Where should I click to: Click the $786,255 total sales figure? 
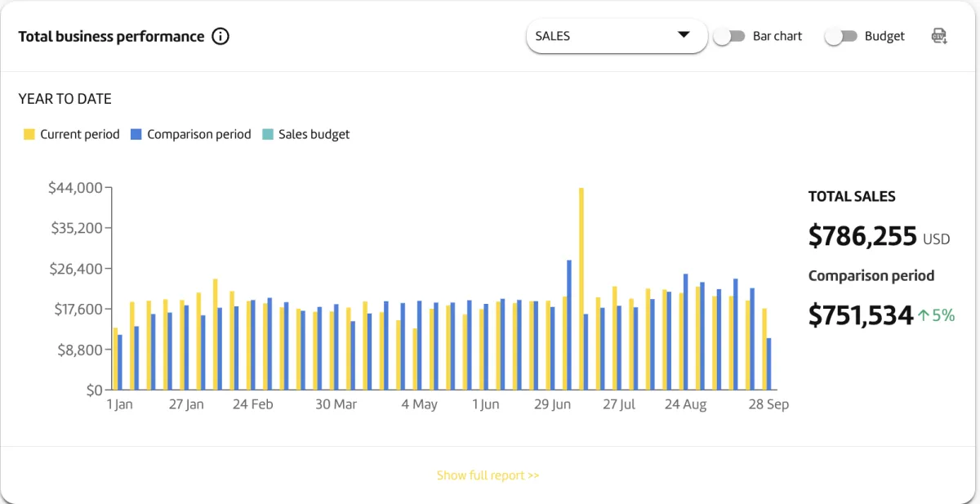[862, 236]
